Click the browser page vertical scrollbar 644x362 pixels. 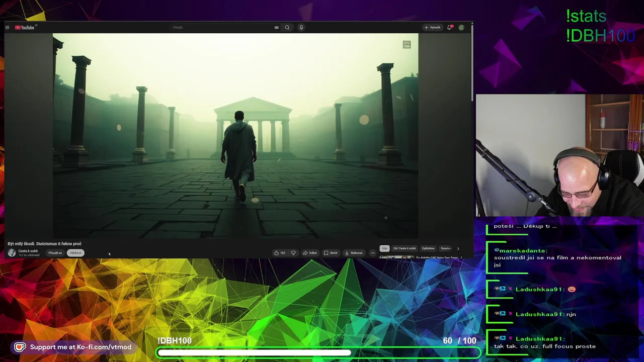click(x=472, y=63)
